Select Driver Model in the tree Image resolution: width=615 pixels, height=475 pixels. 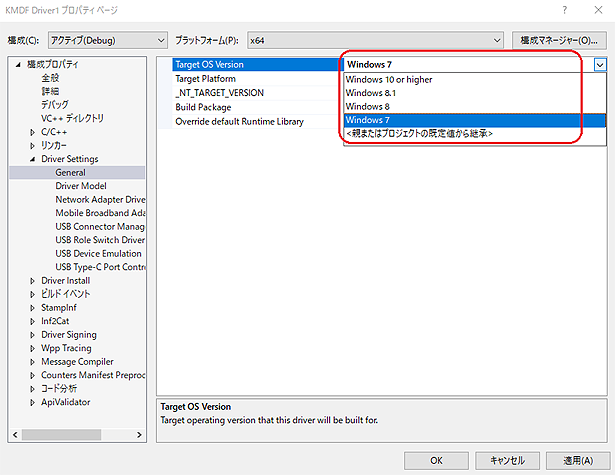(81, 186)
